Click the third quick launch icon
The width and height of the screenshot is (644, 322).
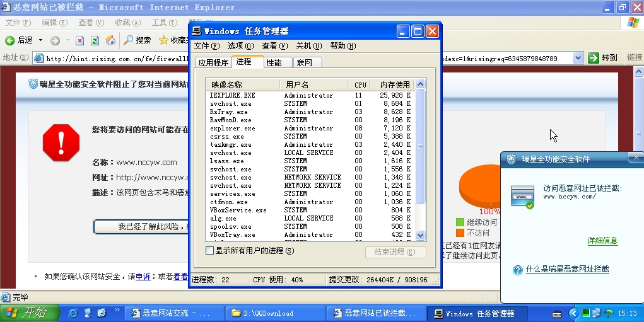102,313
